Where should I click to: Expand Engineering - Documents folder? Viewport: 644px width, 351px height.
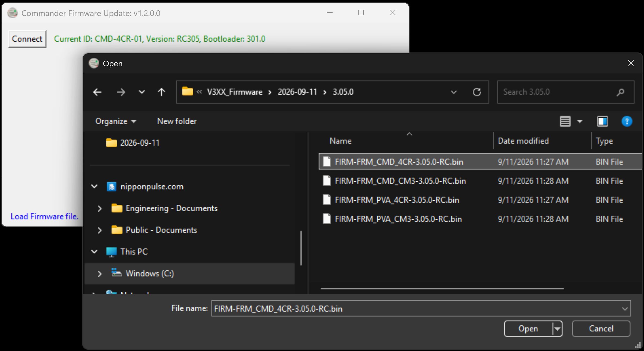100,209
